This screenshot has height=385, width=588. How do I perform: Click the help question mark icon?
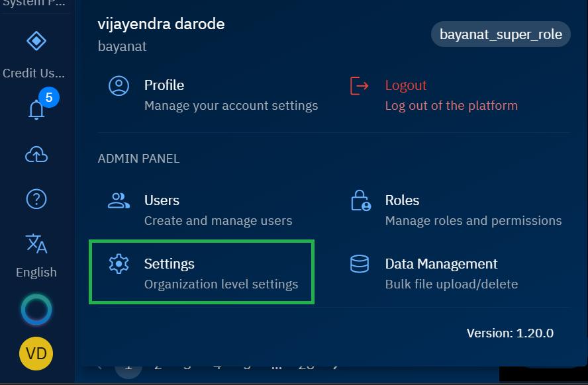[36, 198]
